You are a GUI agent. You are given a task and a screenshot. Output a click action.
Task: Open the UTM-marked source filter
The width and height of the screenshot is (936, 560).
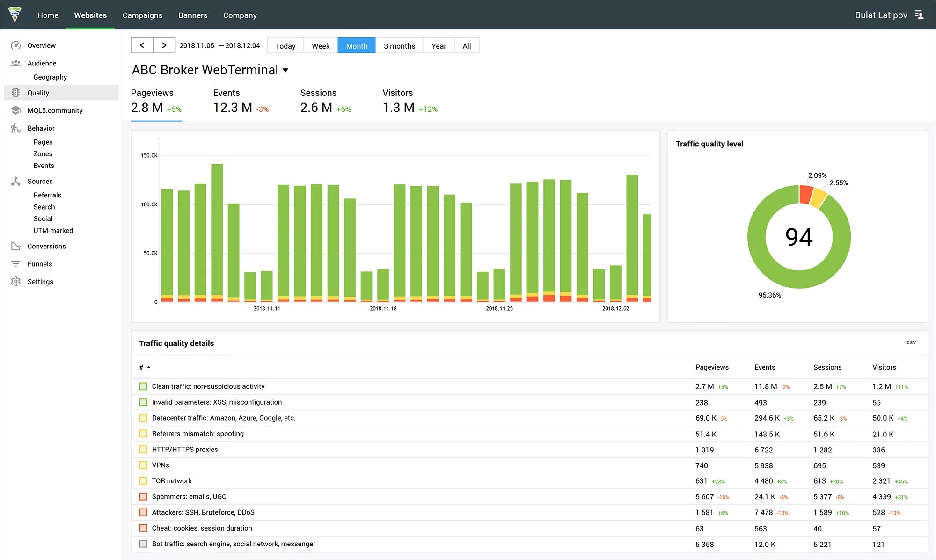(x=53, y=230)
